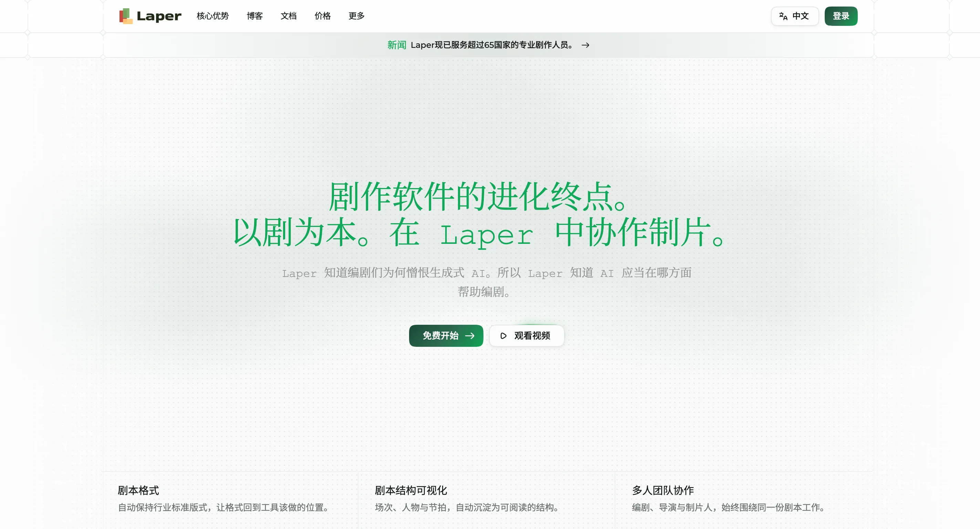
Task: Go to the 博客 page
Action: coord(254,16)
